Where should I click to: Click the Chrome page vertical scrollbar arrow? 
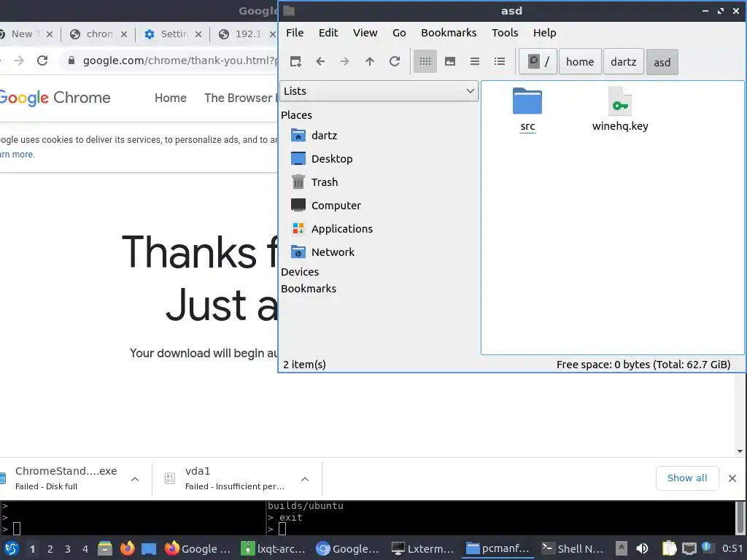[740, 451]
